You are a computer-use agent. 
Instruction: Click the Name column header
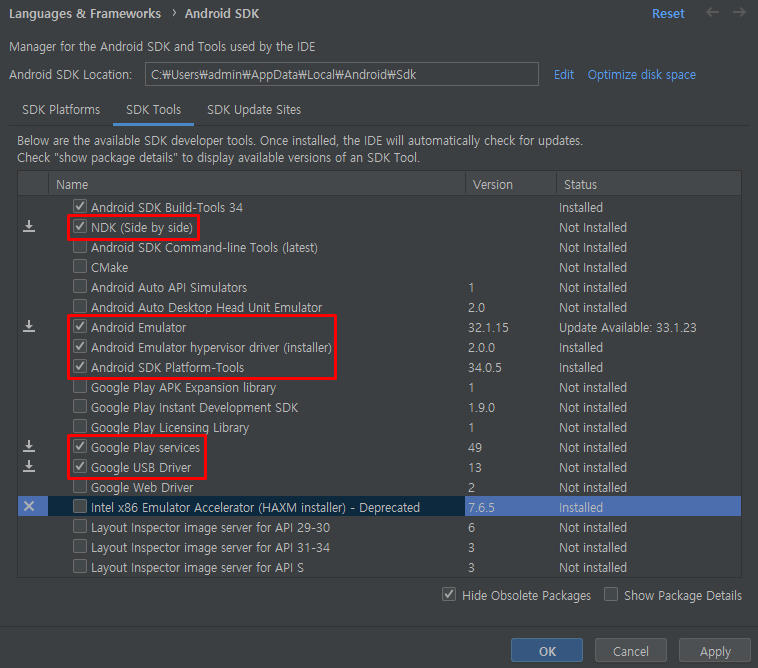point(257,184)
